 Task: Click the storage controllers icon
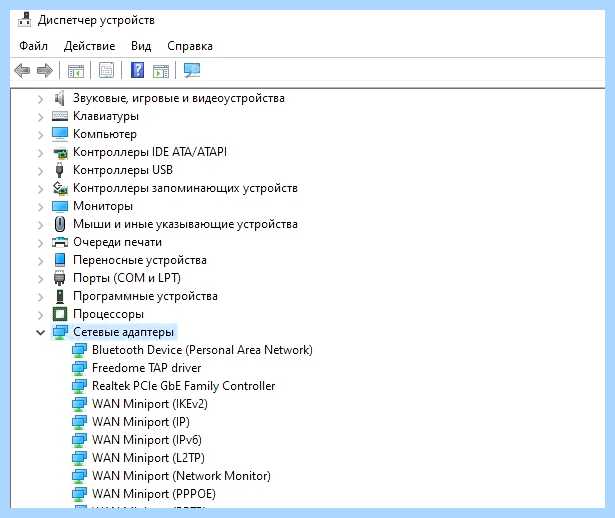60,188
